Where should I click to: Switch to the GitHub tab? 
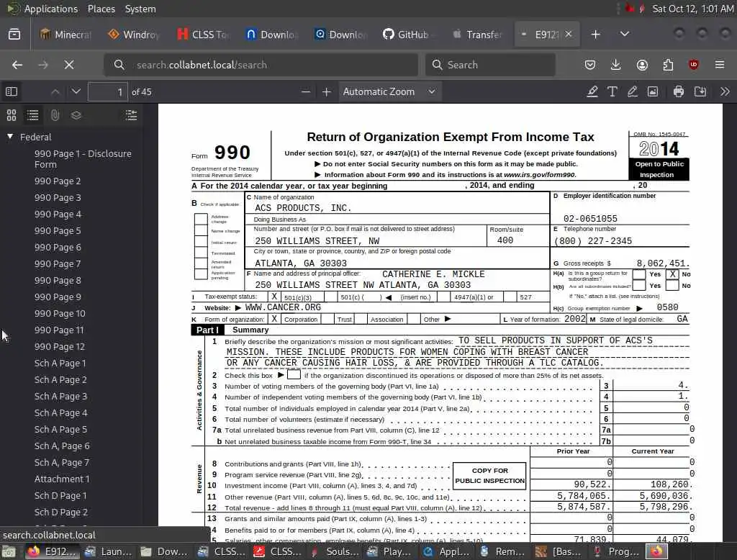408,35
